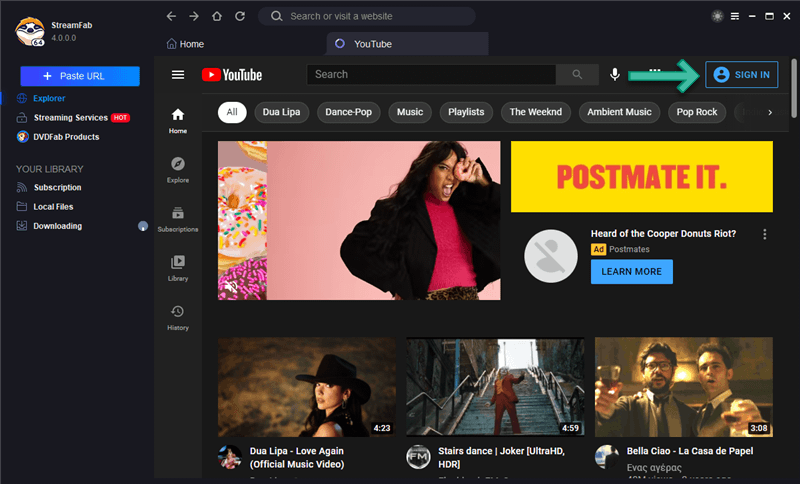
Task: Open Downloading under Your Library
Action: [49, 226]
